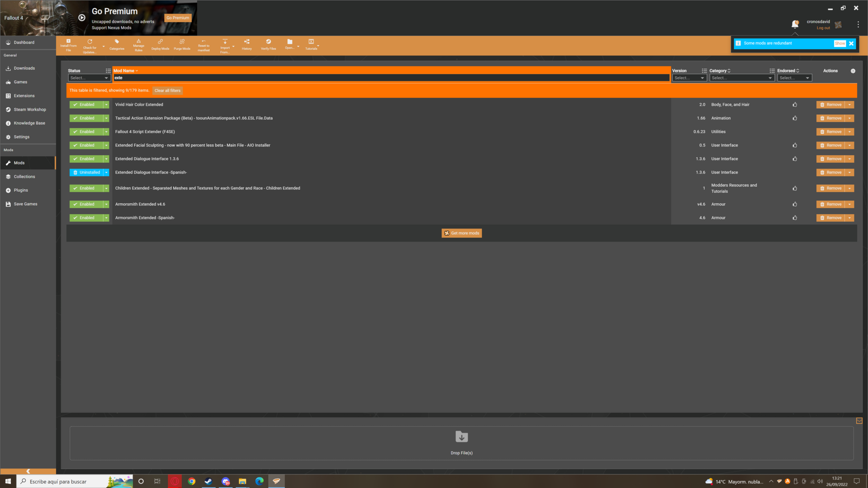
Task: Click Mod Name filter input field
Action: pos(391,78)
